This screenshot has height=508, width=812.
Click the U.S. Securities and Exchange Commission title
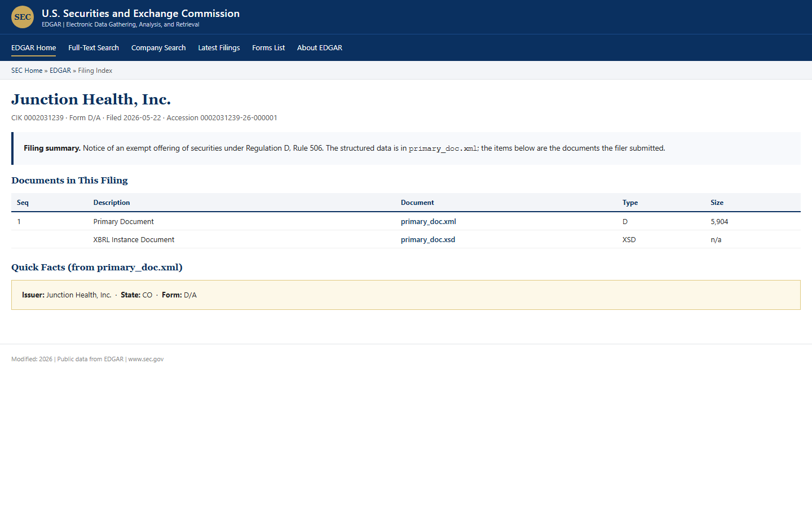pos(140,14)
